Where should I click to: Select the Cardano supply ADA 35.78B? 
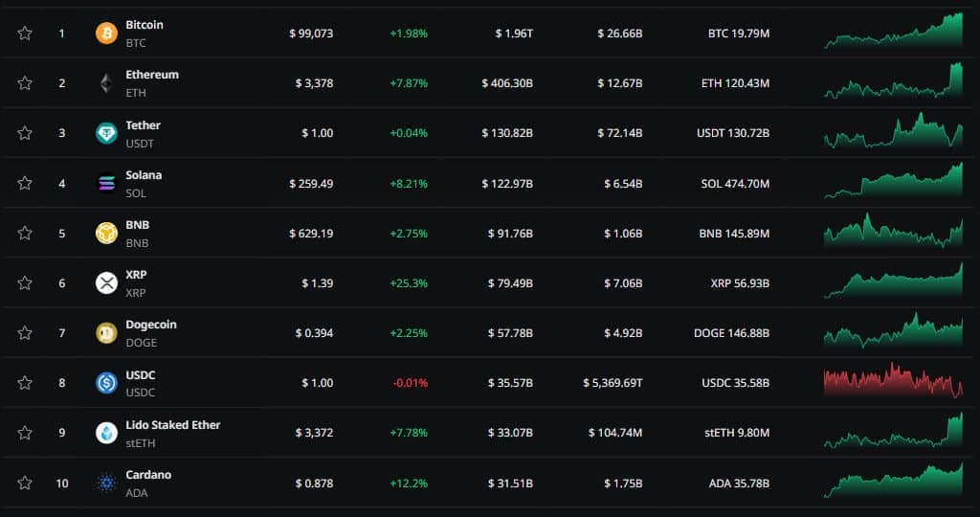pyautogui.click(x=740, y=483)
